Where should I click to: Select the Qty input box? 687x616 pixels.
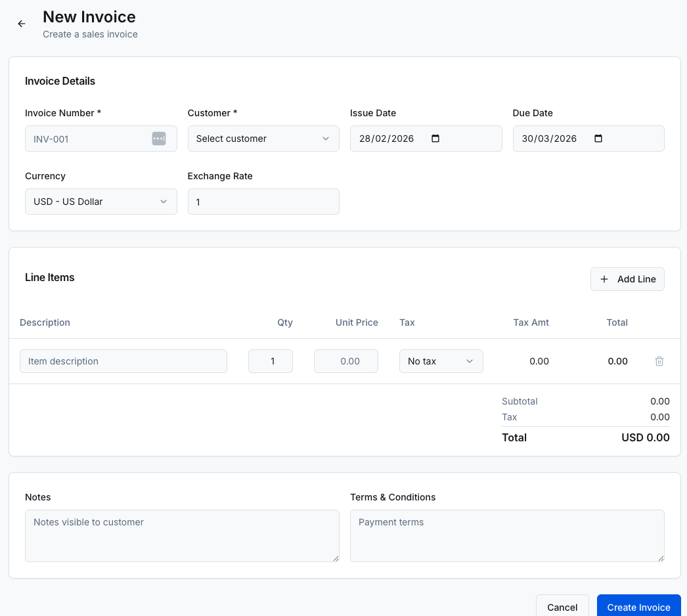(x=271, y=361)
